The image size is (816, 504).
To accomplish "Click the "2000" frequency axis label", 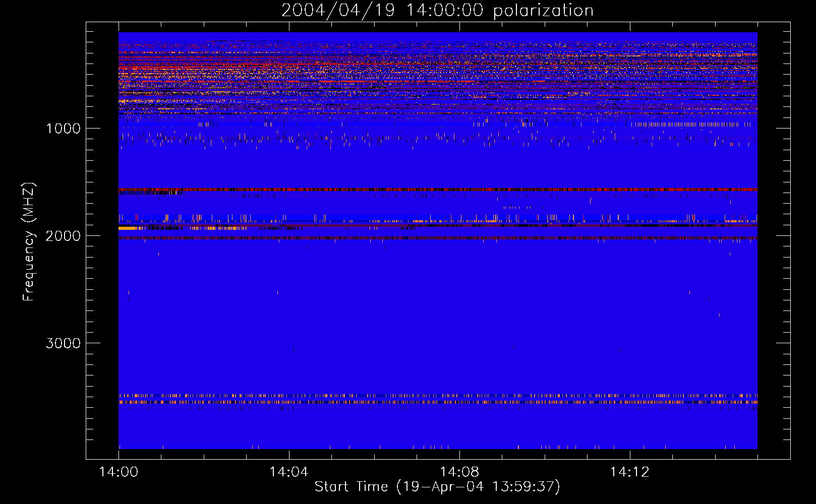I will 63,236.
